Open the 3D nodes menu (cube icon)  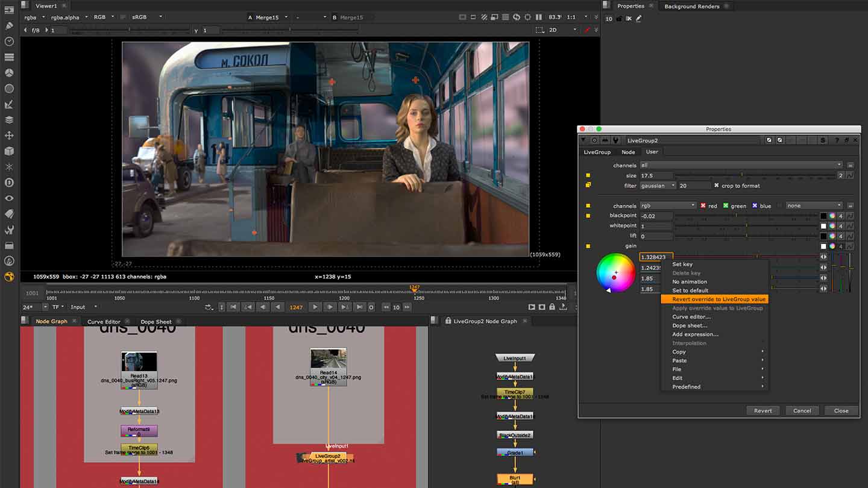click(x=8, y=151)
